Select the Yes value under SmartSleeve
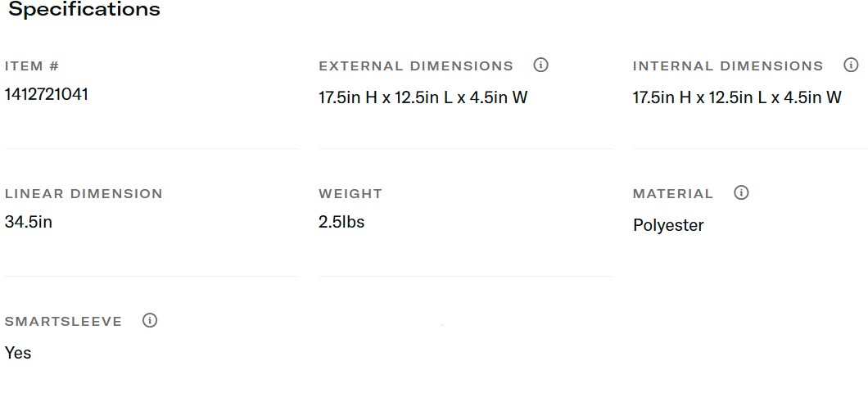 coord(18,353)
